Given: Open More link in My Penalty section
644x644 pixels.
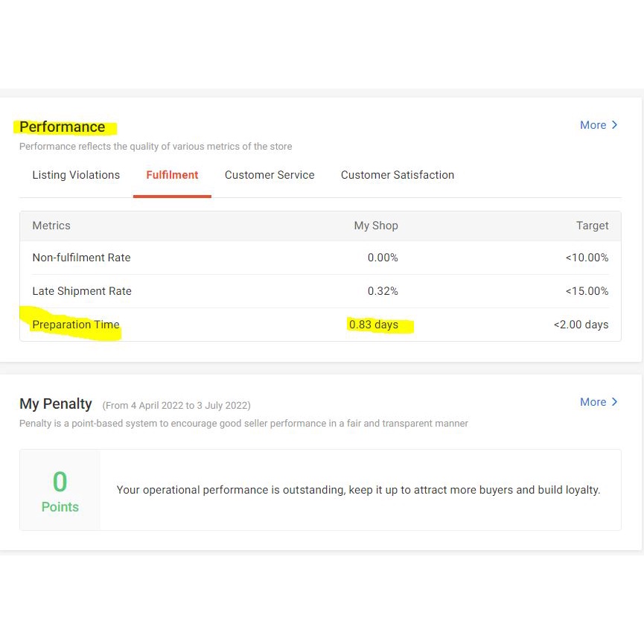Looking at the screenshot, I should coord(593,402).
